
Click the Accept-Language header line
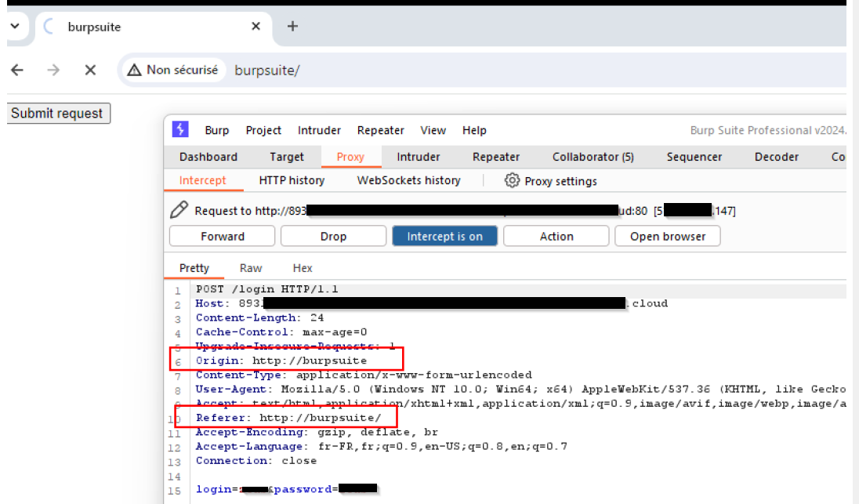tap(382, 447)
